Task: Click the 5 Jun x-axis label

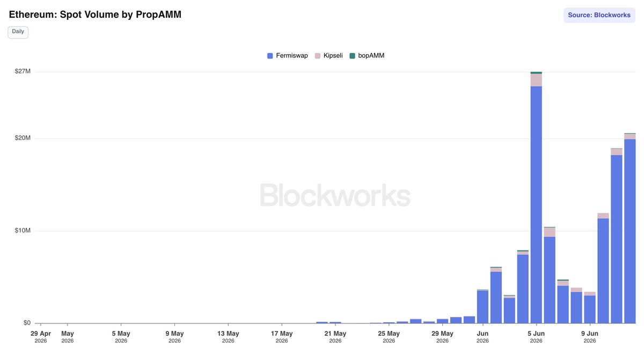Action: click(536, 336)
